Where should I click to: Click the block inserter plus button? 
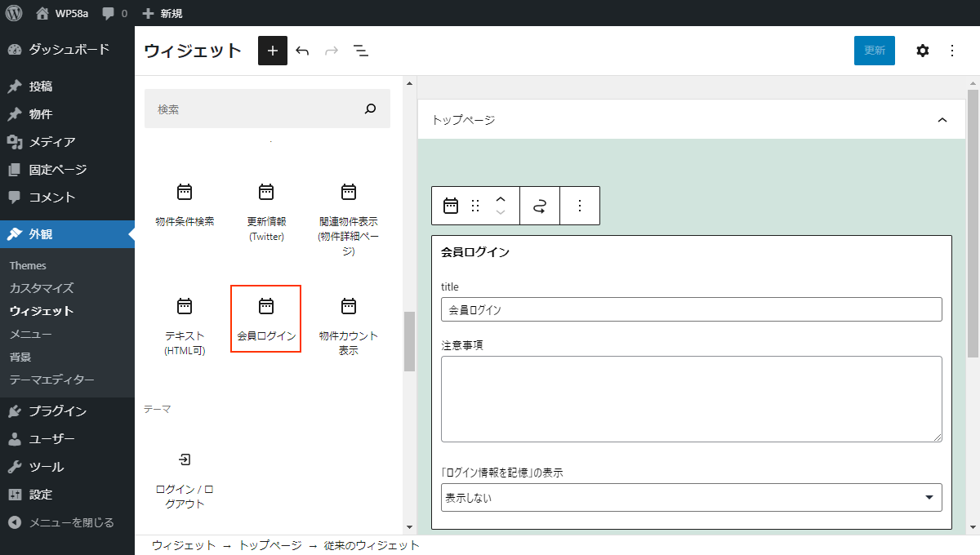(273, 51)
